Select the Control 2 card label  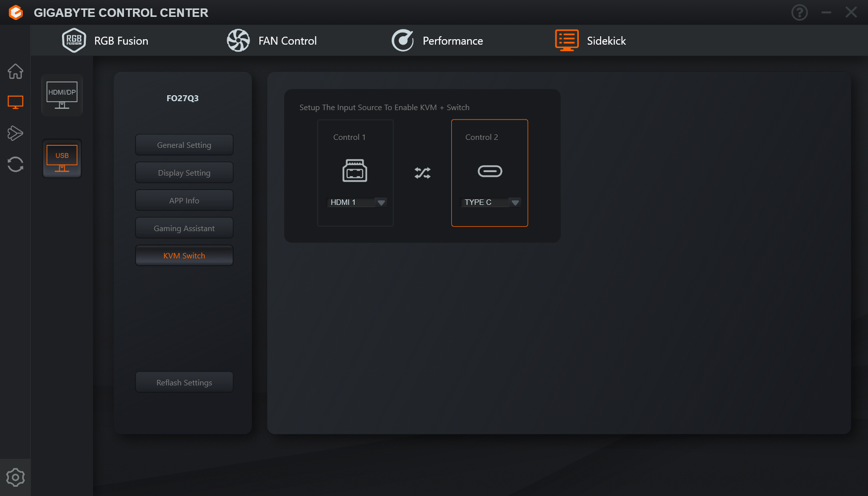tap(482, 137)
